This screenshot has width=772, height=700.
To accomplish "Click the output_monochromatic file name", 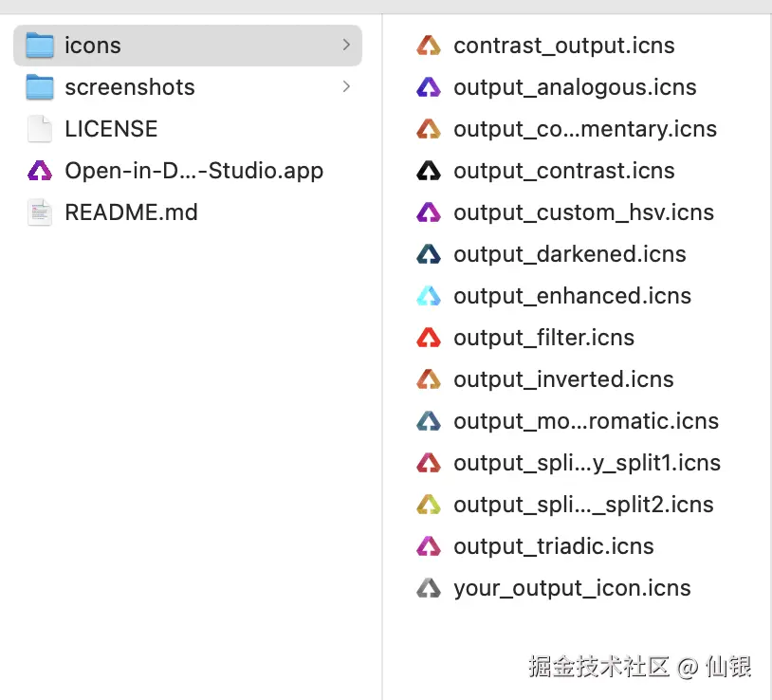I will [586, 420].
